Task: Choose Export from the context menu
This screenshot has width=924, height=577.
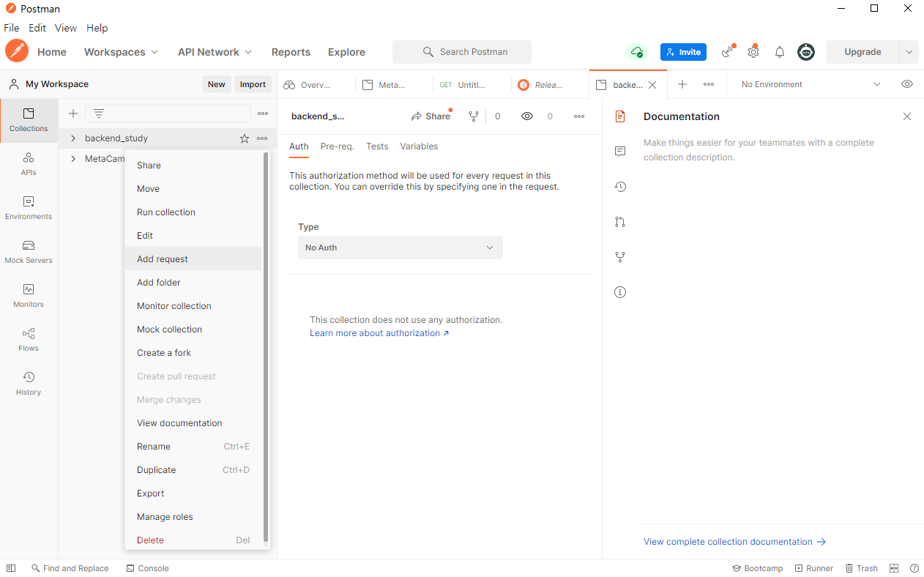Action: pos(193,494)
